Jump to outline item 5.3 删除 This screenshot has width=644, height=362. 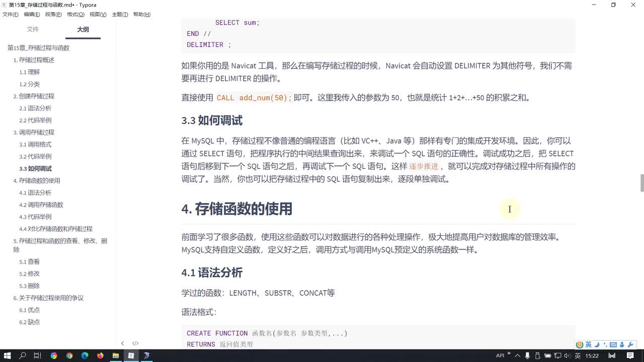tap(29, 286)
